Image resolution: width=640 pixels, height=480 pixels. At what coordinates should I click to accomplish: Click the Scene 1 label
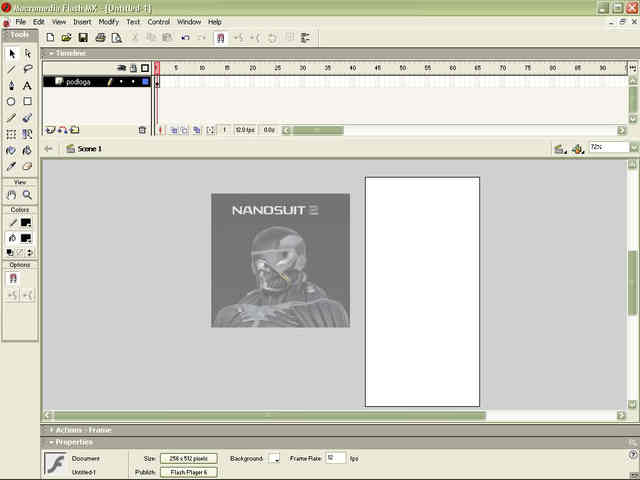coord(90,149)
